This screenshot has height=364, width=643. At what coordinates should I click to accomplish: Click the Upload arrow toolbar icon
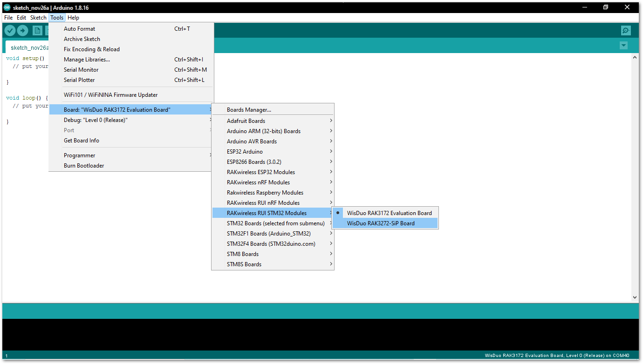point(22,31)
